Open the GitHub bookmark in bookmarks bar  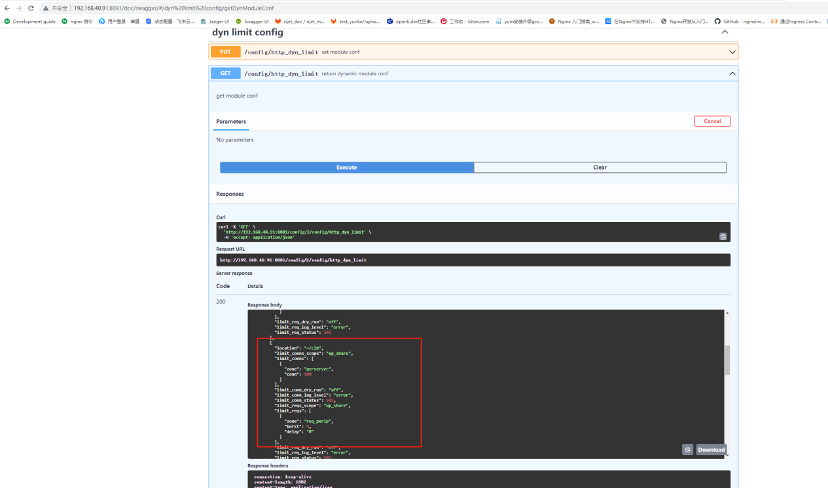pos(739,21)
